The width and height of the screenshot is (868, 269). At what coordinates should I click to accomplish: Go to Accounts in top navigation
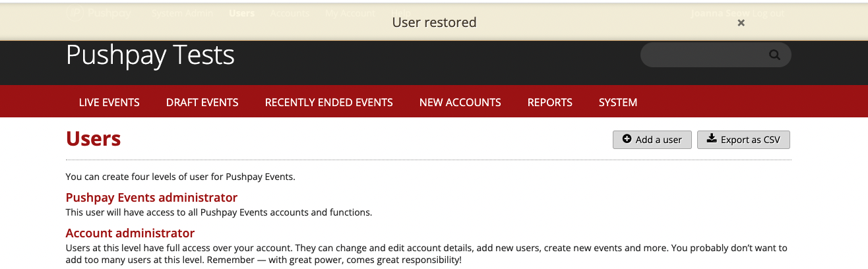pyautogui.click(x=290, y=13)
